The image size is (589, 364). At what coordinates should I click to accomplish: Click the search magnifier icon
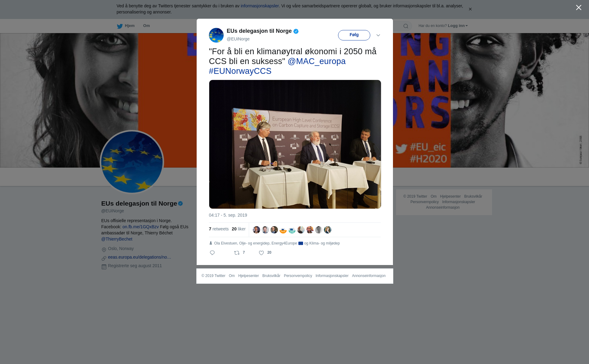coord(406,26)
